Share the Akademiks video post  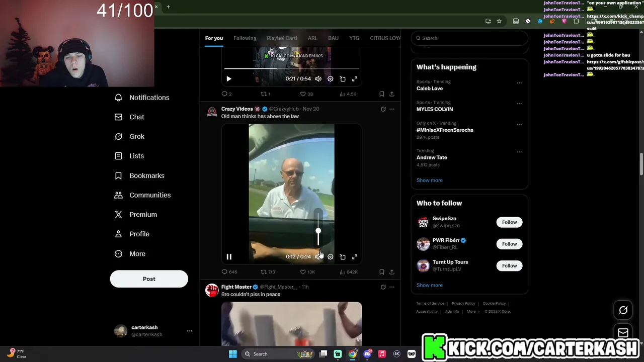click(x=392, y=94)
